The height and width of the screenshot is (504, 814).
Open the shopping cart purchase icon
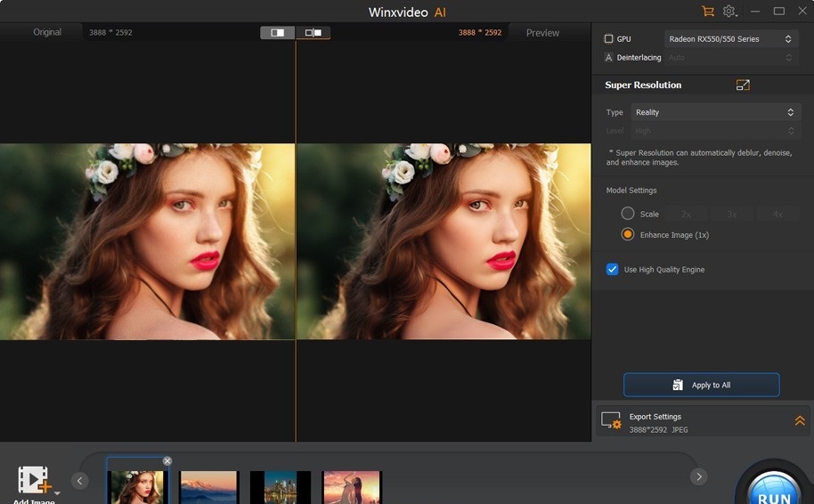[x=708, y=12]
